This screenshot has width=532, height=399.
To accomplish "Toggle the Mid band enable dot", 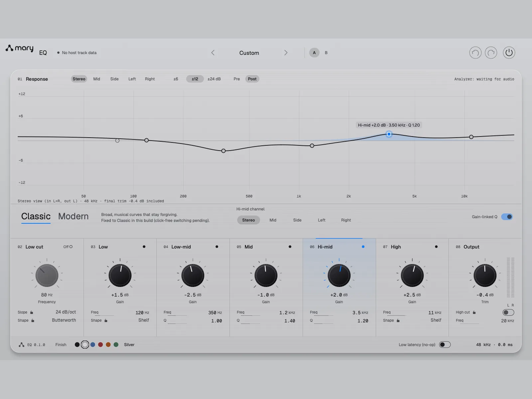I will pos(290,247).
